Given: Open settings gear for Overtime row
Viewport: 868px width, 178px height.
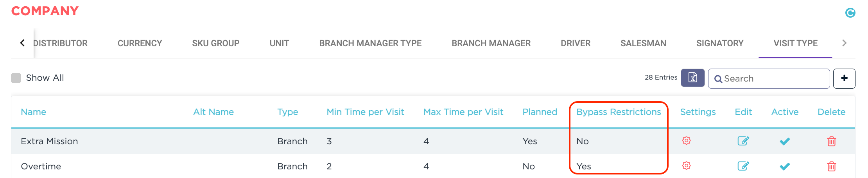Looking at the screenshot, I should tap(686, 166).
